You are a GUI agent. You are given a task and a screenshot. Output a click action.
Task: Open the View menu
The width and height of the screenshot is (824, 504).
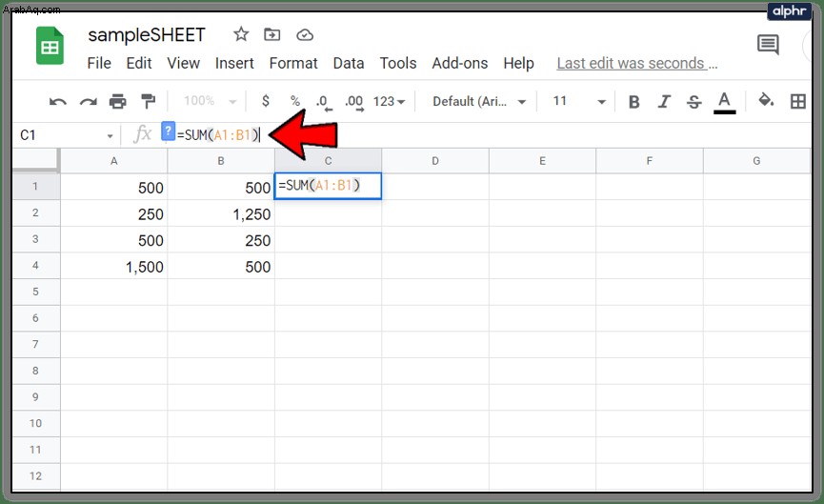point(184,63)
